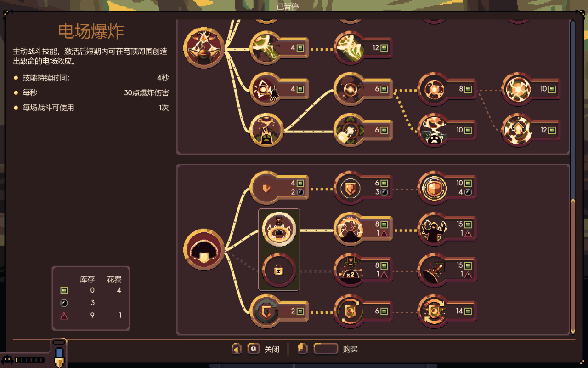Viewport: 588px width, 368px height.
Task: Click the shield upgrade costing 4 and 2
Action: click(x=279, y=187)
